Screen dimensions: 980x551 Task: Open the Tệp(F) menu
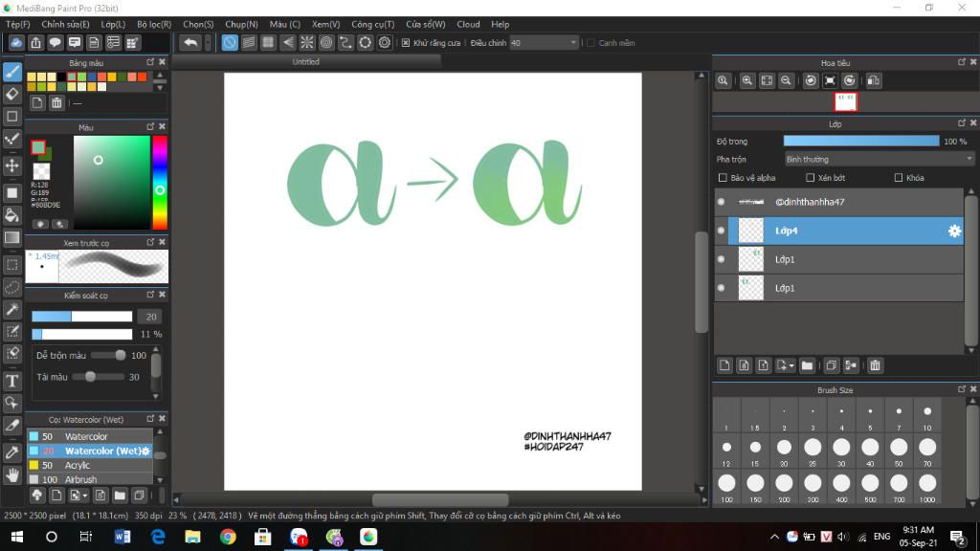(17, 24)
